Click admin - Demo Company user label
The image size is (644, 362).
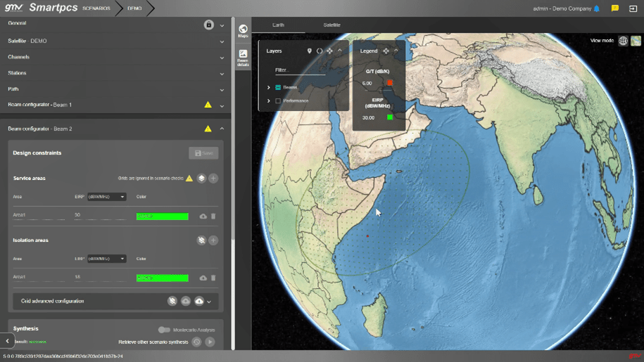[x=562, y=8]
